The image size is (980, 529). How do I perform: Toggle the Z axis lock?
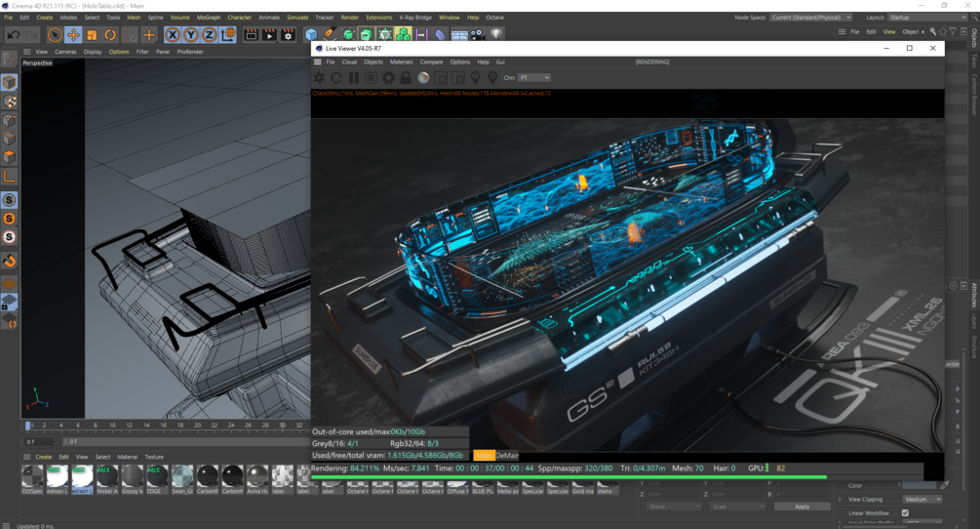tap(210, 35)
